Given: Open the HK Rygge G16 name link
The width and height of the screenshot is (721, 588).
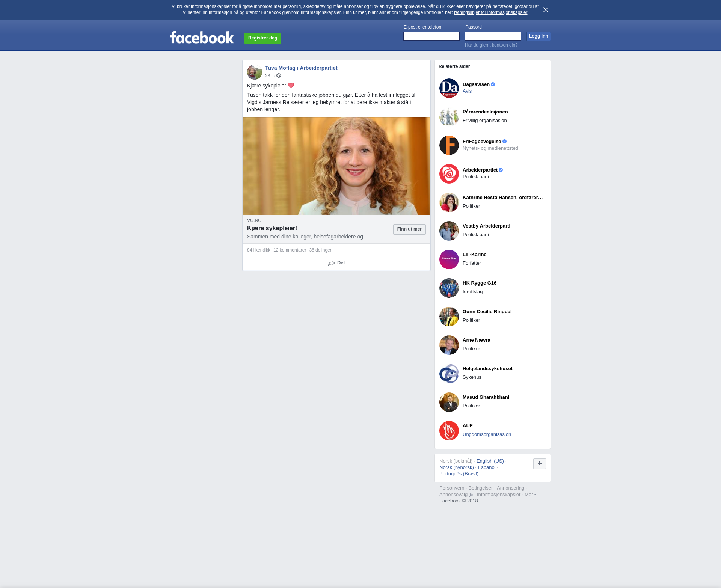Looking at the screenshot, I should pyautogui.click(x=480, y=283).
